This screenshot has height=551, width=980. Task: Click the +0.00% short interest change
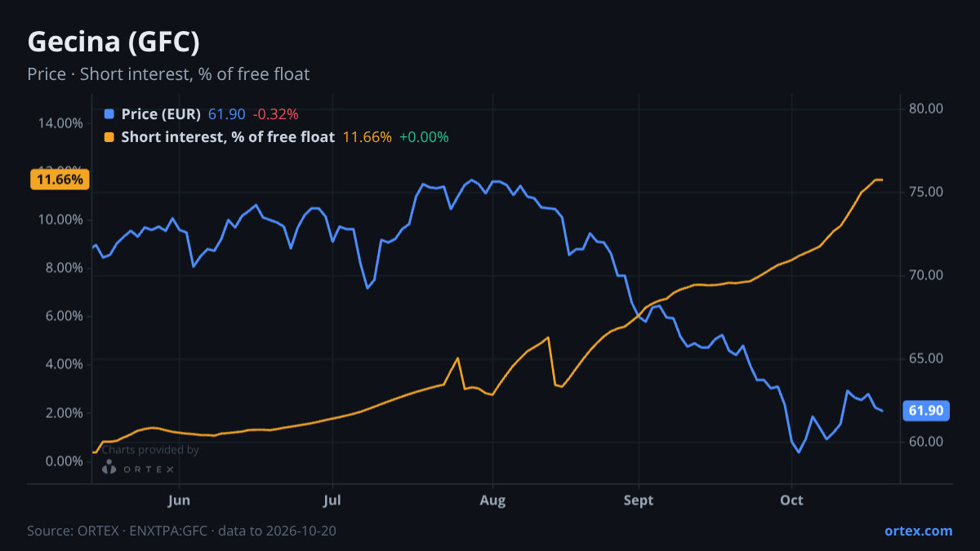pos(424,137)
